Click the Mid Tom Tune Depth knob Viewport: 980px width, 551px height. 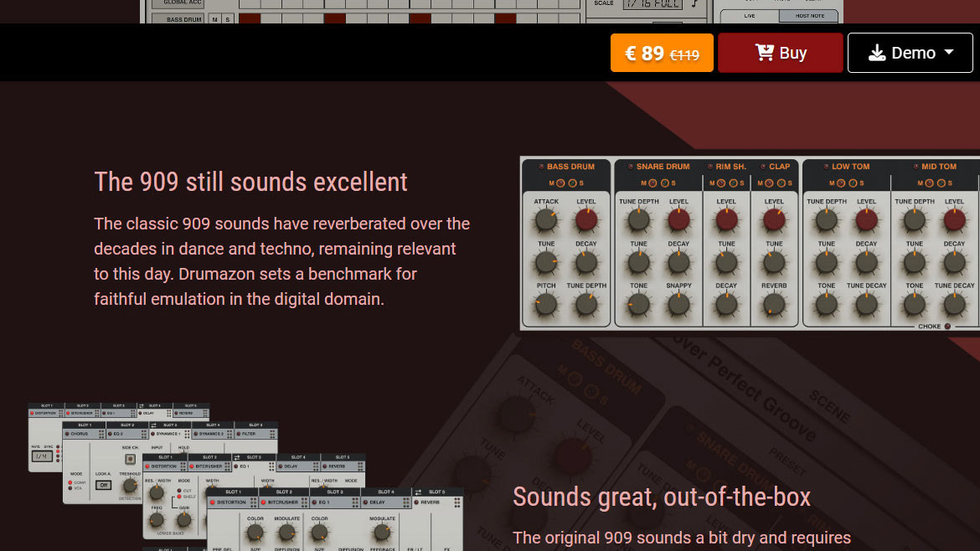tap(915, 220)
